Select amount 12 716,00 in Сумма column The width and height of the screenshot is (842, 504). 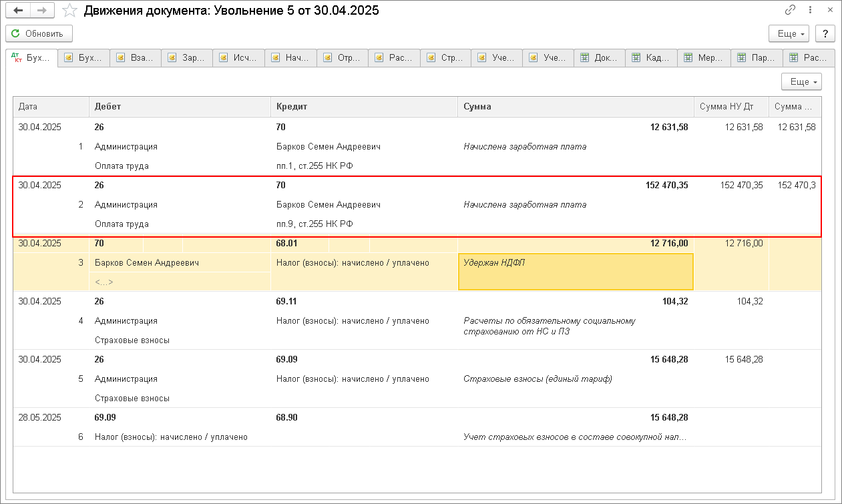(669, 243)
